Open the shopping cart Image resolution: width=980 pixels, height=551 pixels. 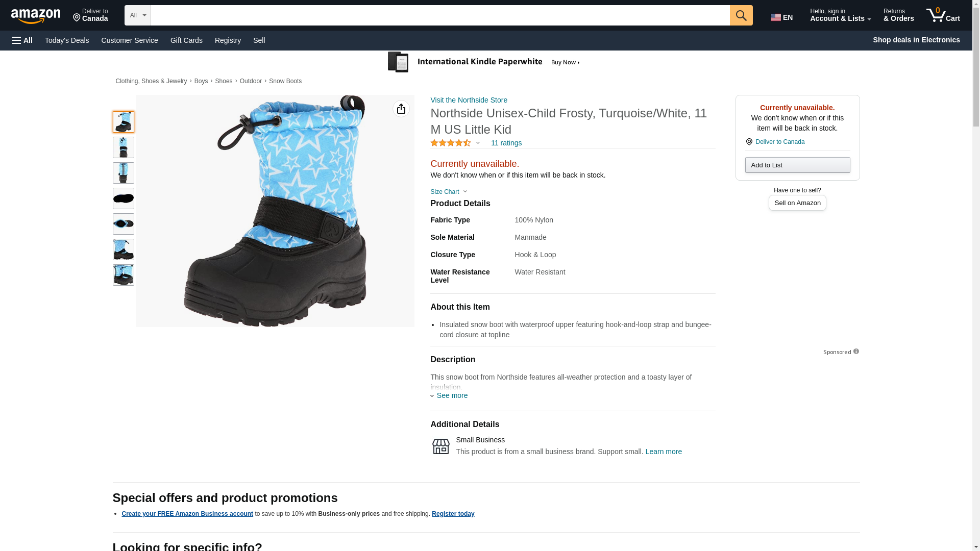coord(943,15)
